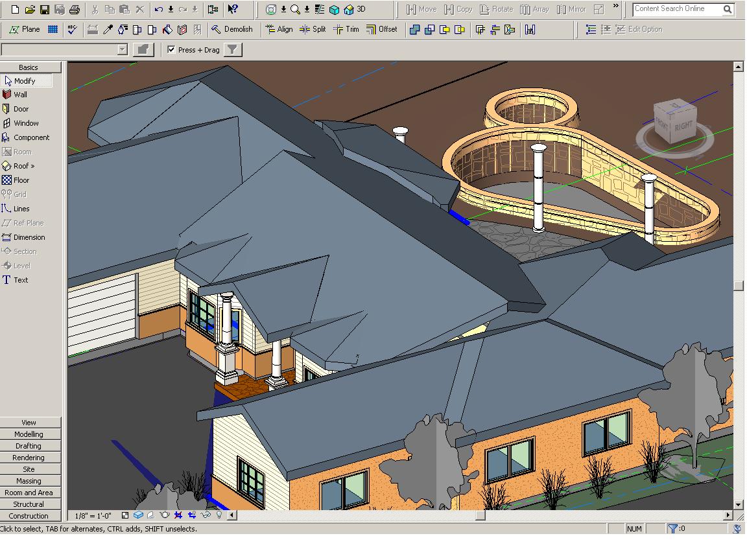Select the Wall tool
The image size is (747, 560).
[x=16, y=95]
